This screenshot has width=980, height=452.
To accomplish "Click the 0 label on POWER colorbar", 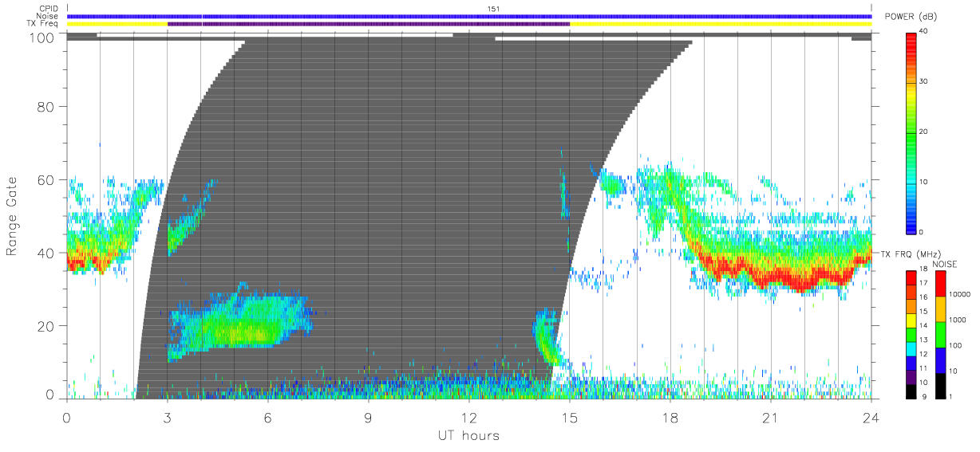I will point(922,232).
